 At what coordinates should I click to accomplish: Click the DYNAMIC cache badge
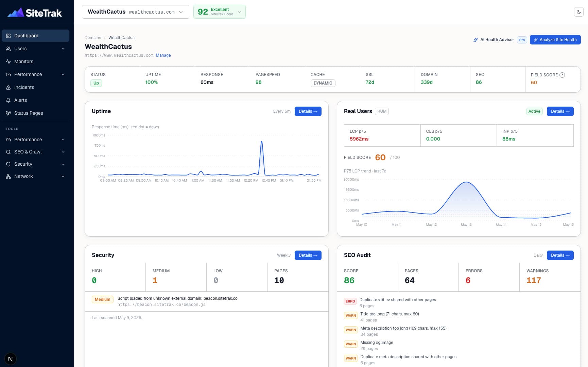[x=323, y=83]
